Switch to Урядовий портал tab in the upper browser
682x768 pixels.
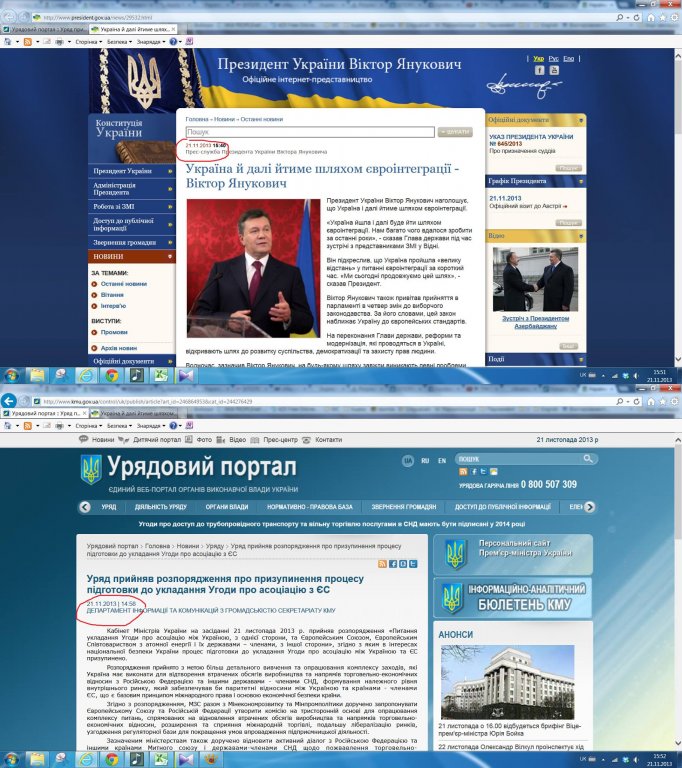pos(44,30)
